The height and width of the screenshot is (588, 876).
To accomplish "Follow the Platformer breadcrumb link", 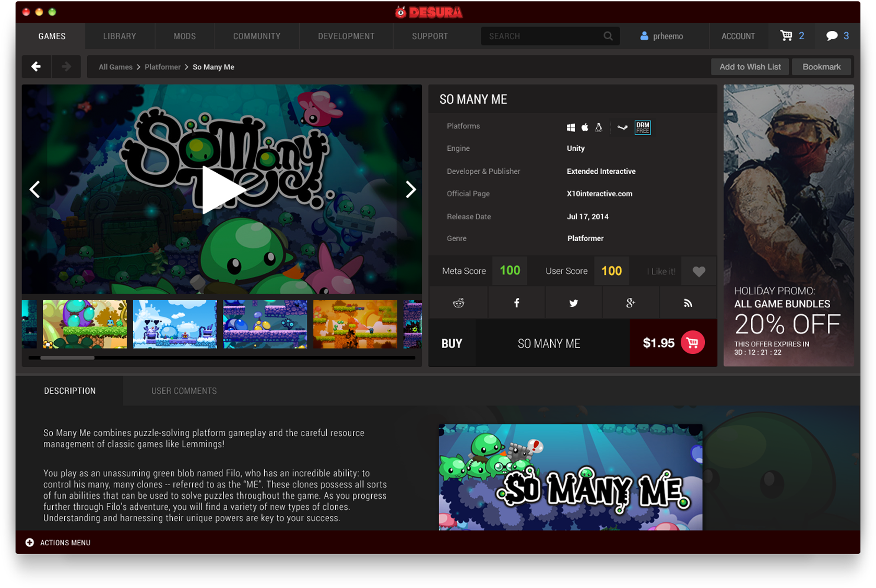I will point(162,67).
